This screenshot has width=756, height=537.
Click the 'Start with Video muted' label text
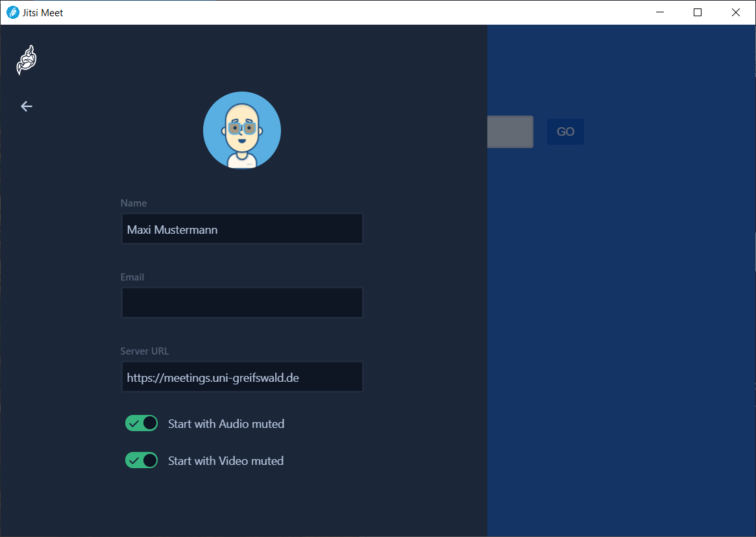coord(226,461)
